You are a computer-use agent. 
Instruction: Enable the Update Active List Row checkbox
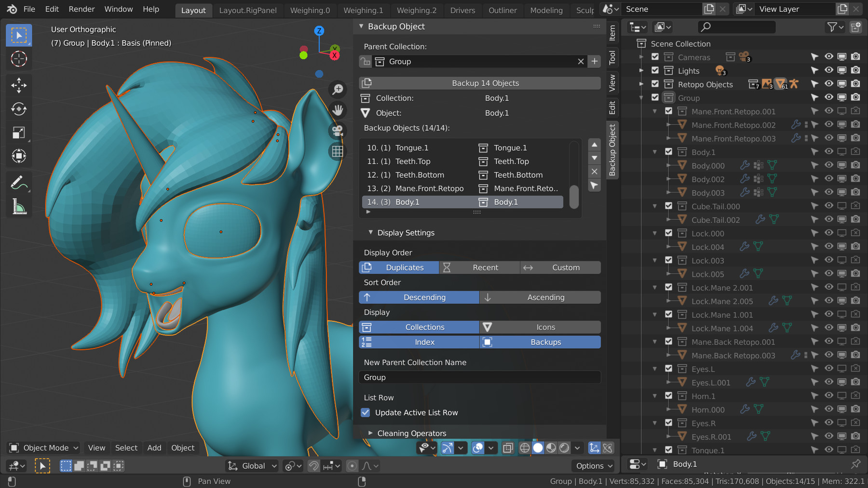pyautogui.click(x=366, y=412)
